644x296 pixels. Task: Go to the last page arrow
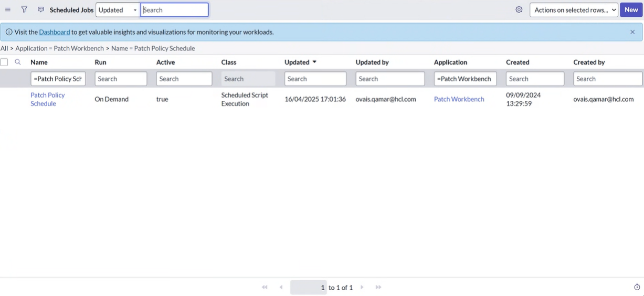click(378, 287)
